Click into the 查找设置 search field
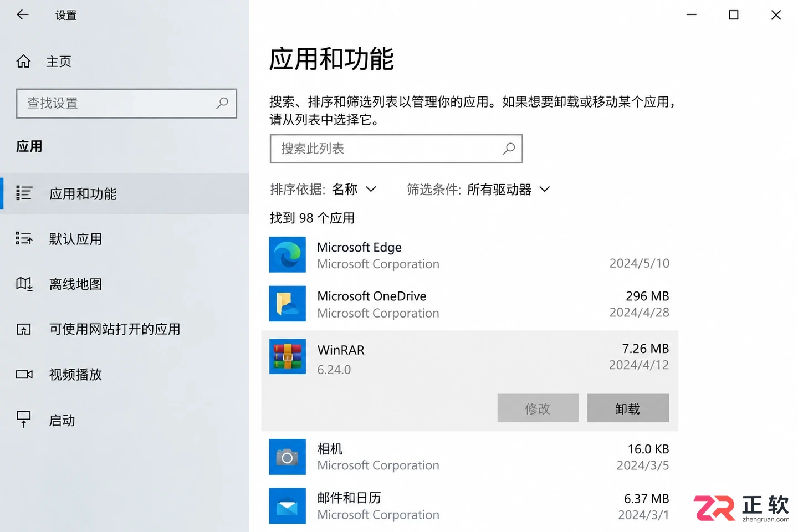798x532 pixels. coord(126,103)
